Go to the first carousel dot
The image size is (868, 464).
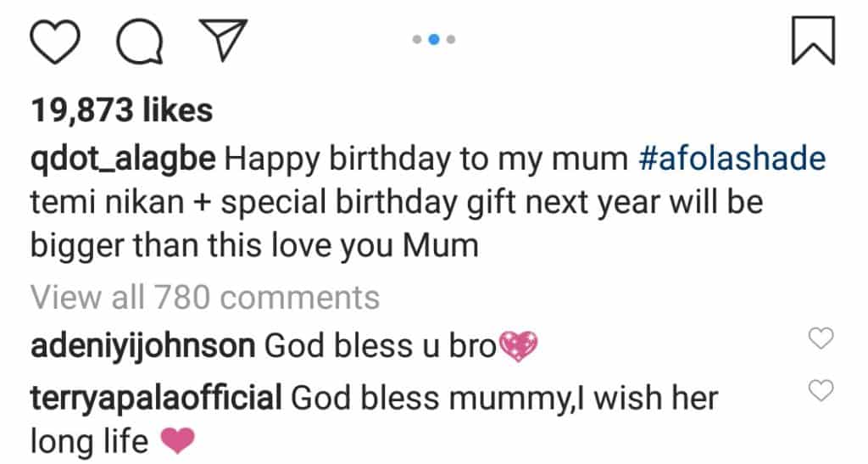pyautogui.click(x=417, y=39)
